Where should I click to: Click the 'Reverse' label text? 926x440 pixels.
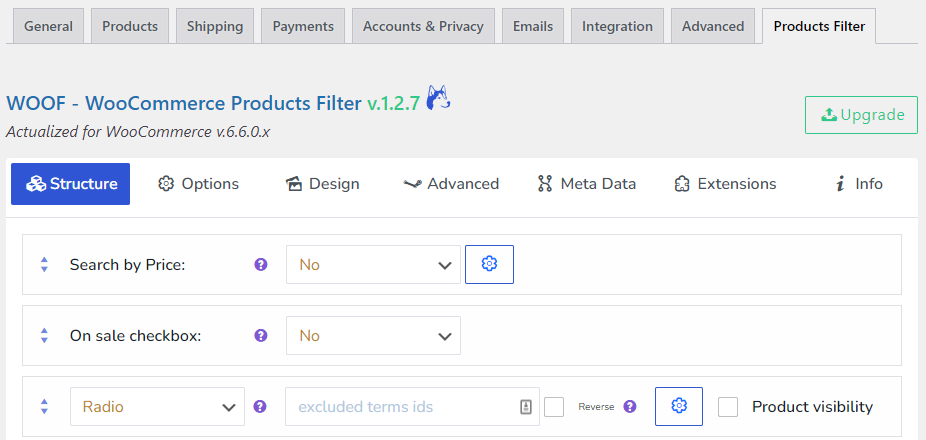596,407
